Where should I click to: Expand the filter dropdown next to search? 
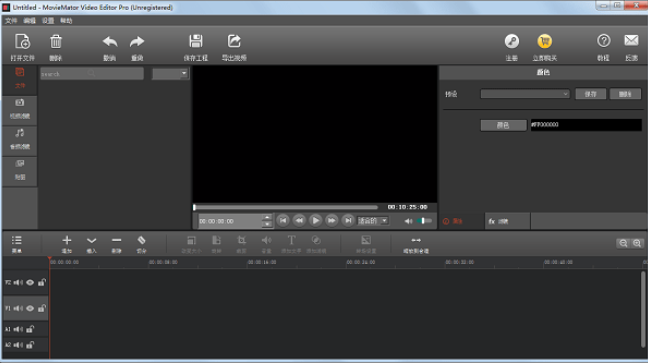170,74
